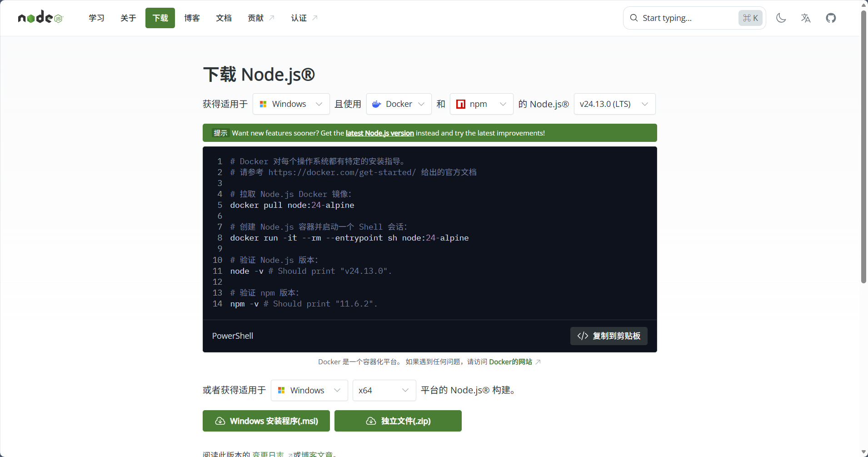Click the docker.com/get-started comment line
The image size is (868, 457).
click(x=353, y=172)
